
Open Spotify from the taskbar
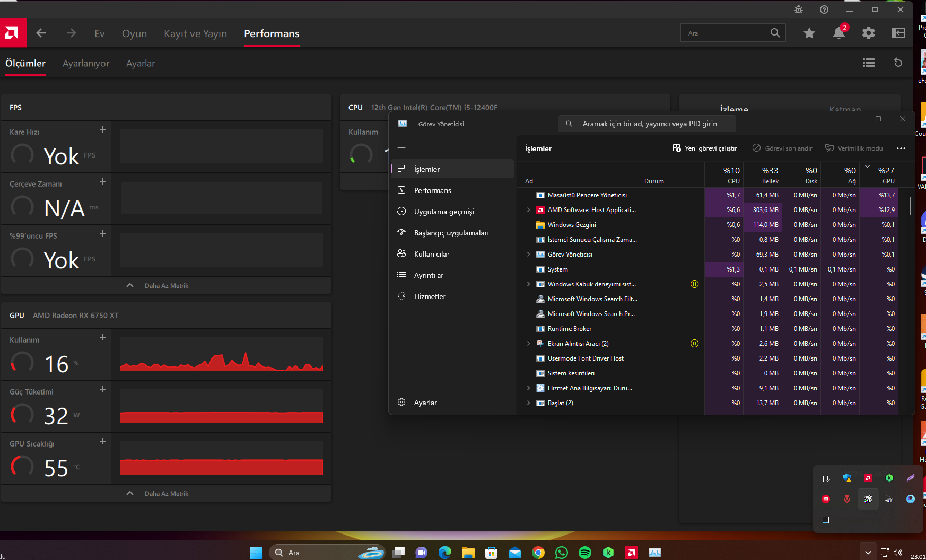pyautogui.click(x=585, y=553)
